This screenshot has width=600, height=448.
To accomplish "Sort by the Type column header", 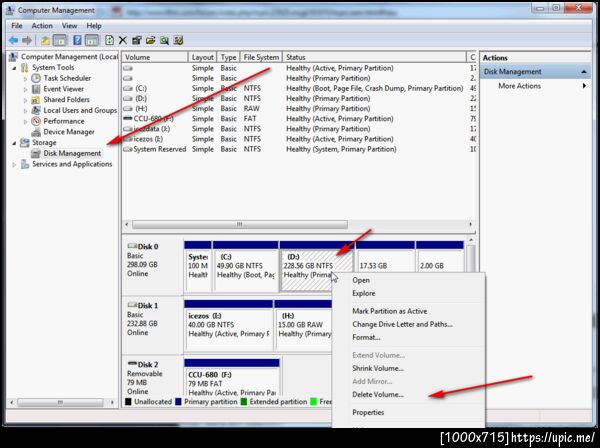I will coord(228,57).
